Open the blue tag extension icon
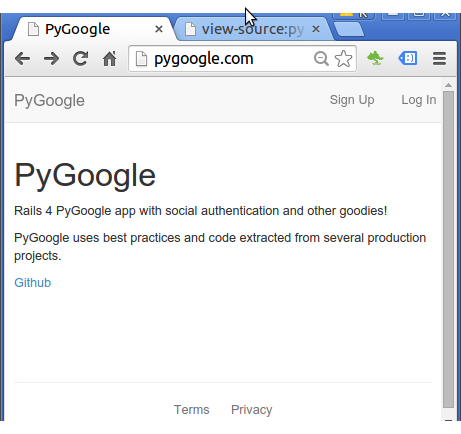This screenshot has height=434, width=461. [408, 58]
